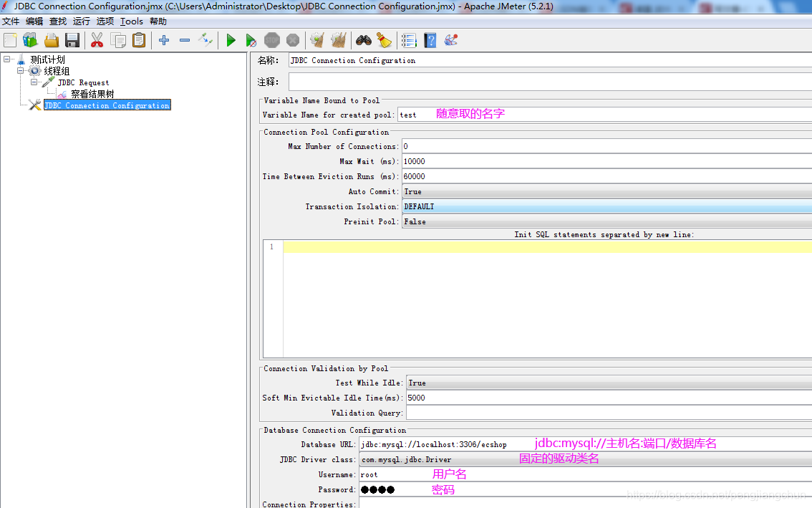Click the Max Wait (ms) field

click(x=607, y=162)
